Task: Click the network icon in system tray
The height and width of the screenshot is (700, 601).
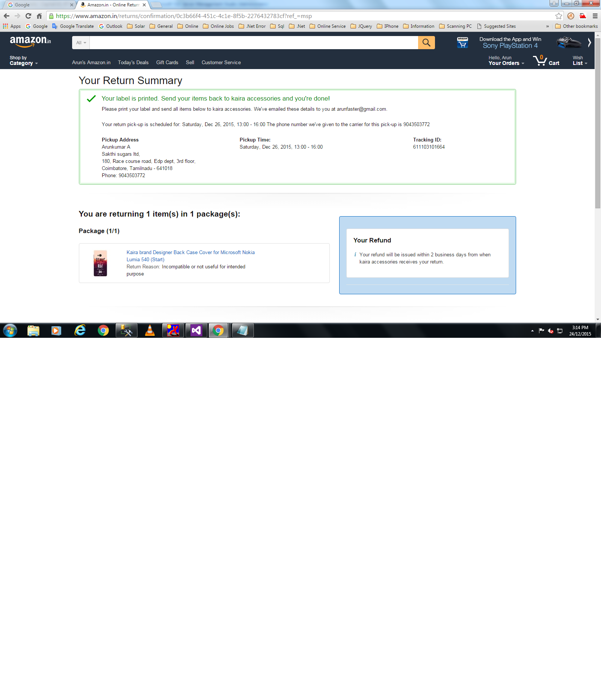Action: tap(560, 331)
